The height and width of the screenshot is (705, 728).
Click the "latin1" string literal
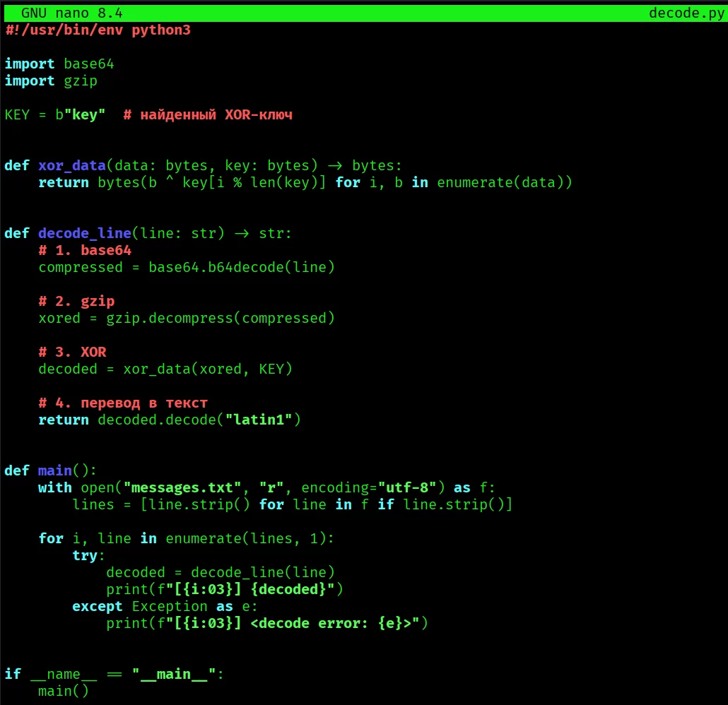[259, 420]
